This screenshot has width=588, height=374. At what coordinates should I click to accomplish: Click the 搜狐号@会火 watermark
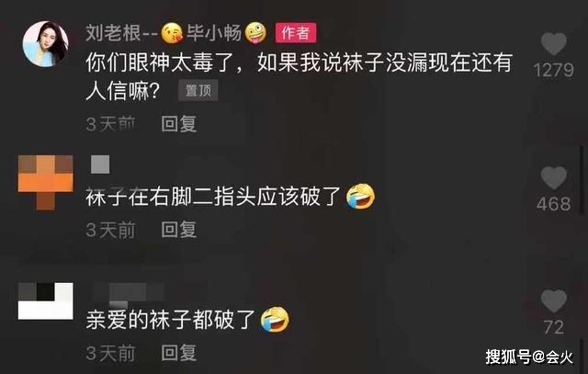529,357
